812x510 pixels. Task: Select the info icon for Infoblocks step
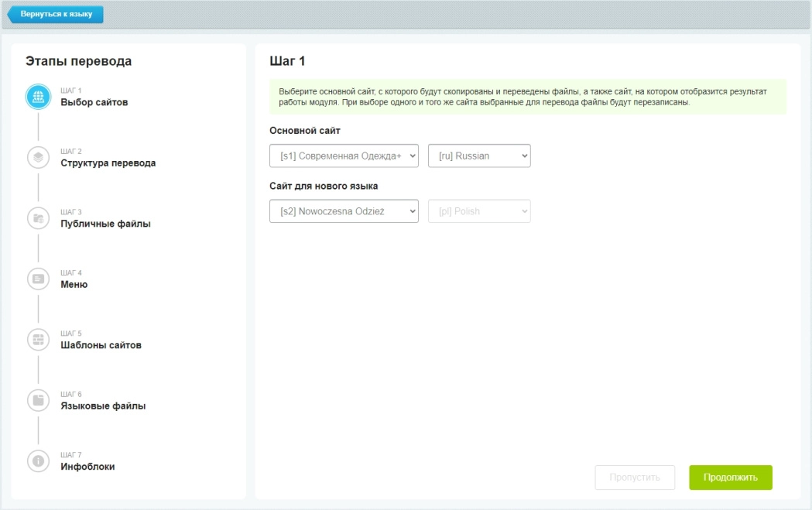[39, 460]
